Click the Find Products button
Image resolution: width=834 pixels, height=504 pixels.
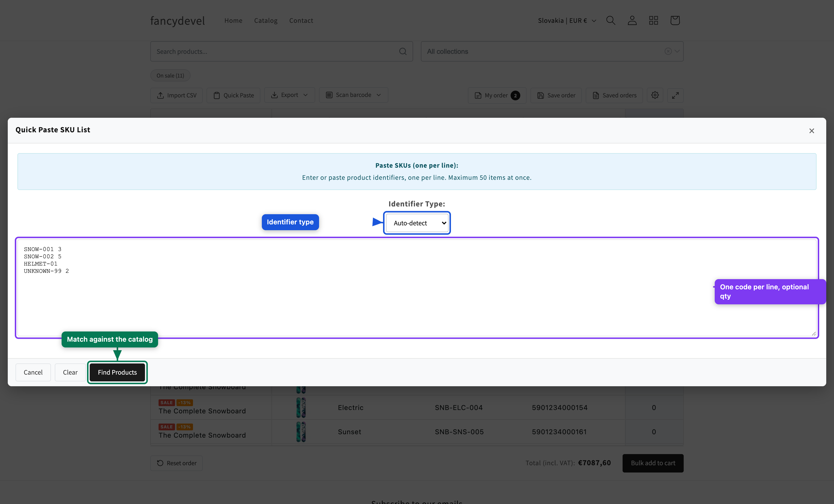tap(117, 372)
